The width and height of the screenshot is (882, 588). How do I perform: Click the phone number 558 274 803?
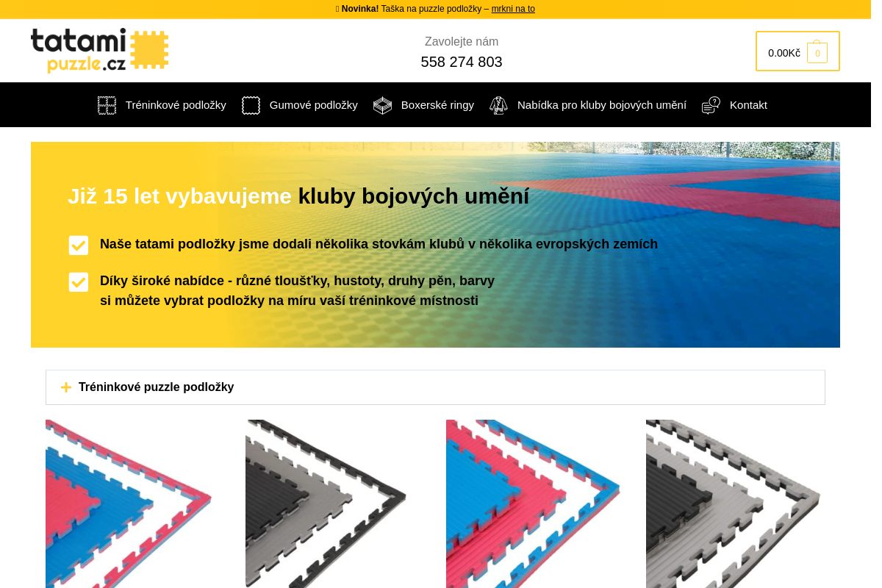462,62
